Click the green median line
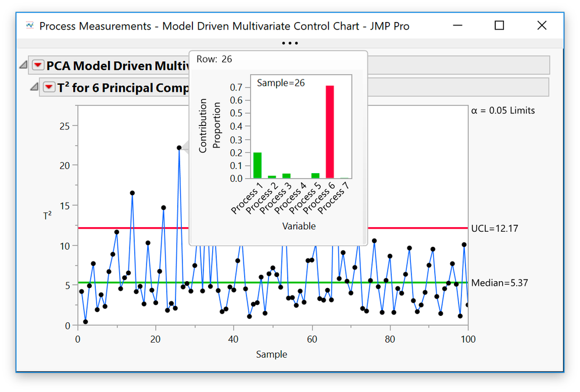Screen dimensions: 580x392 [x=273, y=283]
